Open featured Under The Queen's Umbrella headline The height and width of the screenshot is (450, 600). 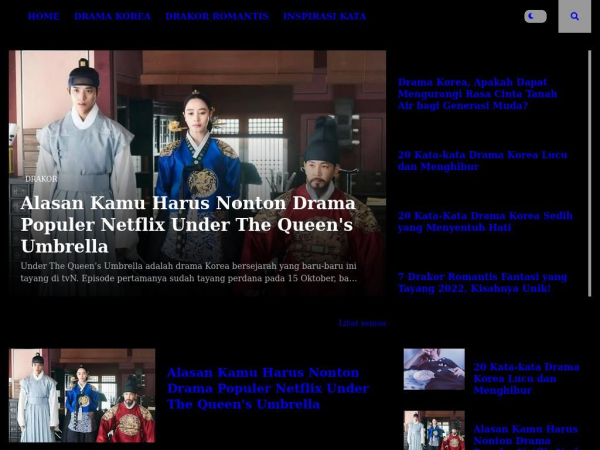pos(188,225)
